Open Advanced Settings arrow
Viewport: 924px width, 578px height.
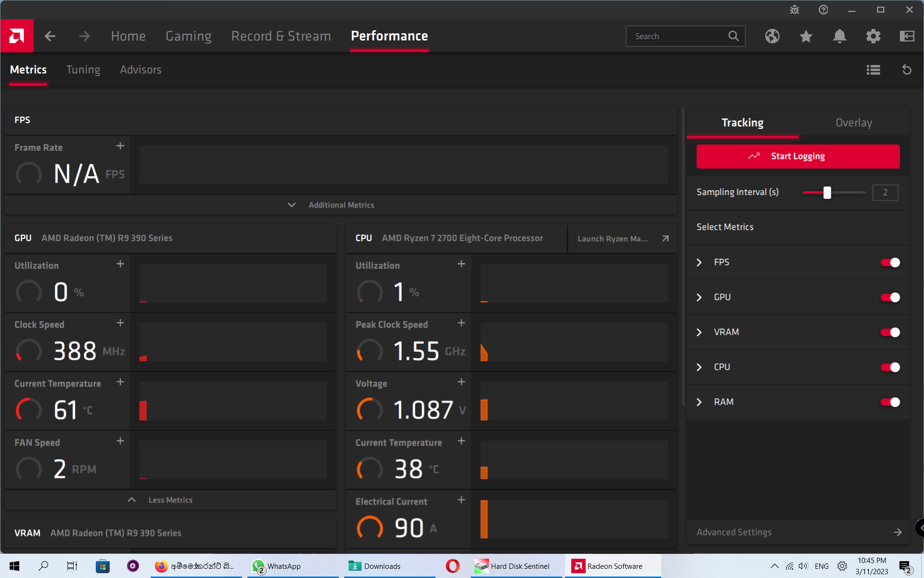pos(898,532)
